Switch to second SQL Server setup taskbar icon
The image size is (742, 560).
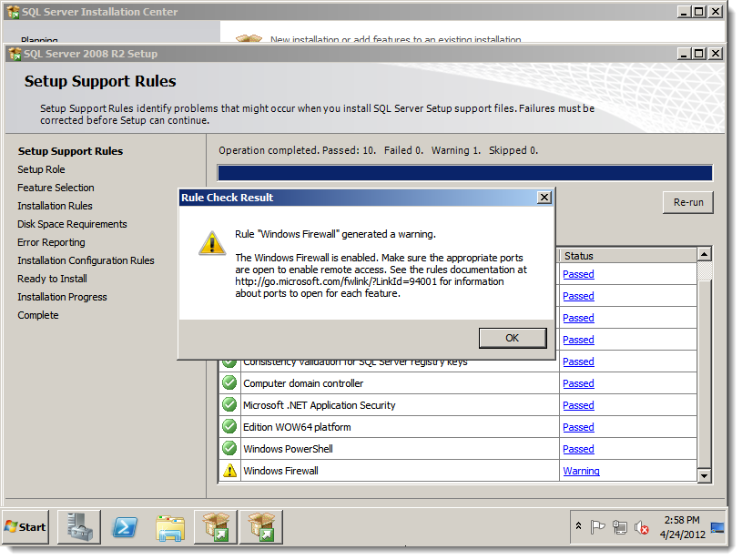pyautogui.click(x=261, y=527)
